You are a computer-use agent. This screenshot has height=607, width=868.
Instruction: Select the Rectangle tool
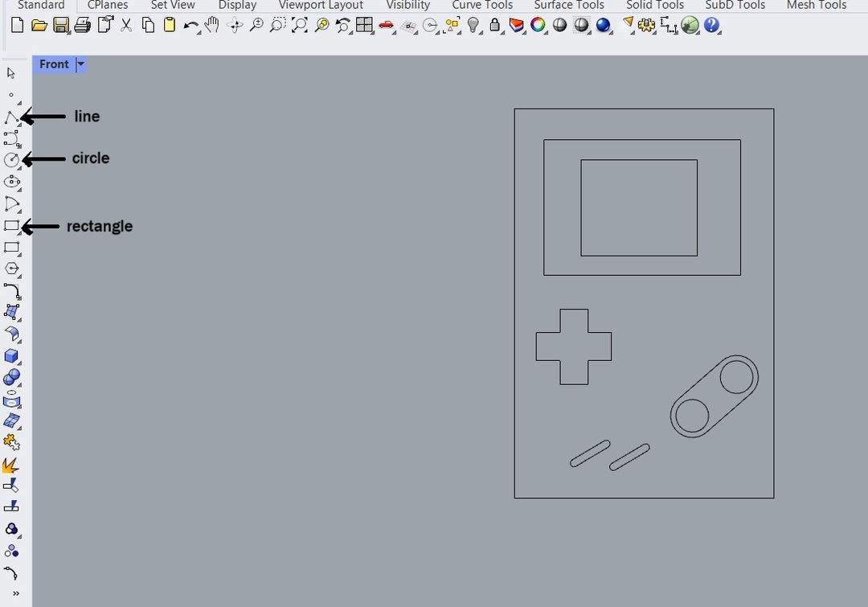point(11,225)
